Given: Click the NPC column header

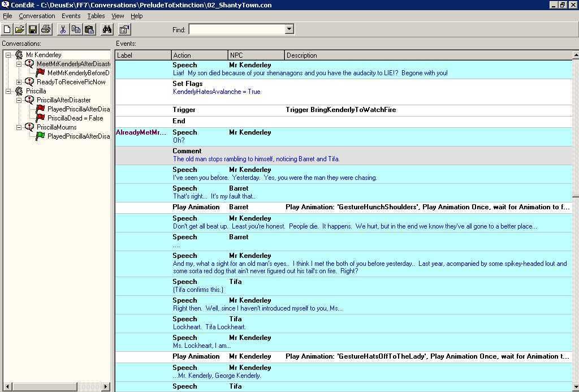Looking at the screenshot, I should [x=256, y=55].
